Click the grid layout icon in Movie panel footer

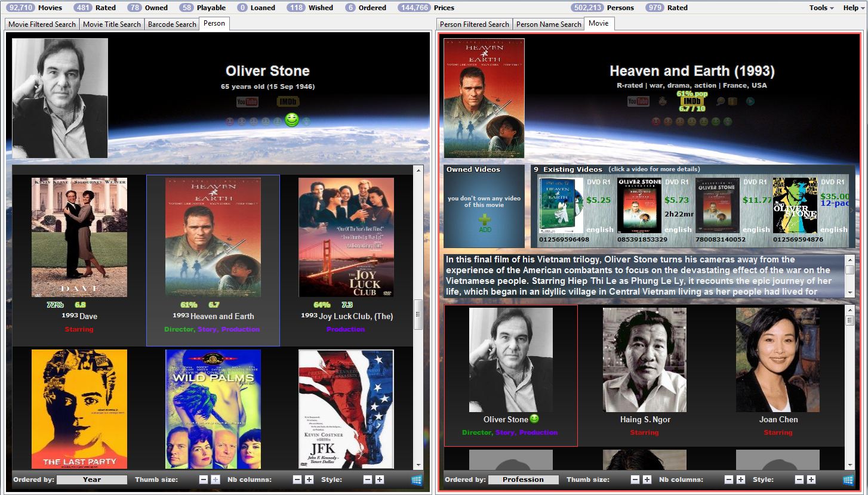pyautogui.click(x=848, y=479)
